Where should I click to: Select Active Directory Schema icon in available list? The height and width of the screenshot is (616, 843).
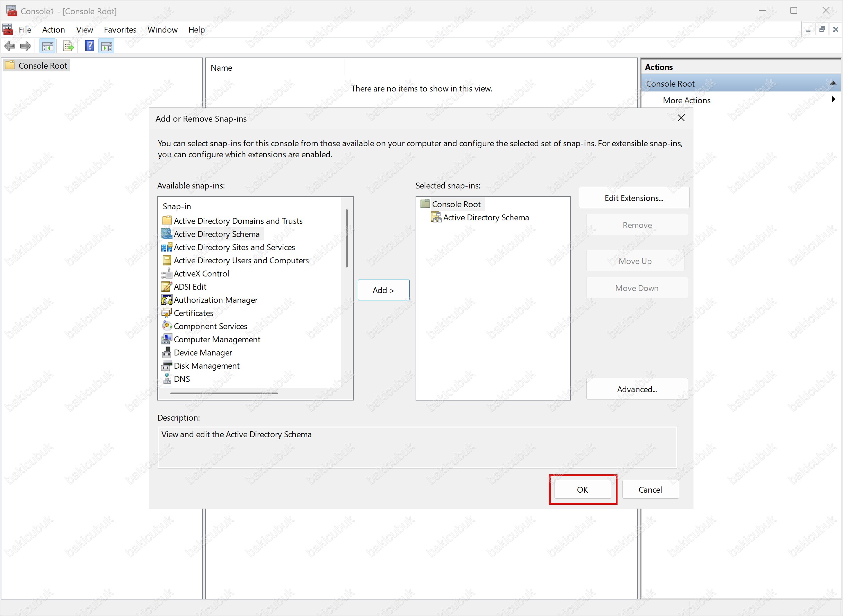tap(167, 234)
